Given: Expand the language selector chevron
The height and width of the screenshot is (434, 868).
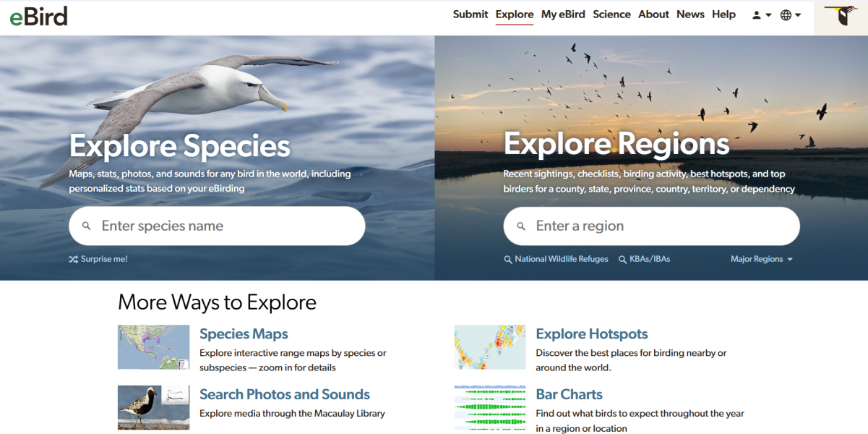Looking at the screenshot, I should [798, 15].
